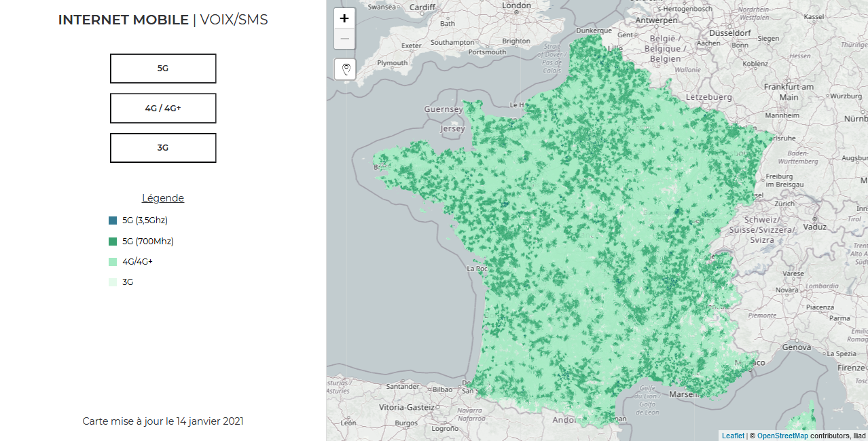Click the minus control on the map

click(x=344, y=39)
